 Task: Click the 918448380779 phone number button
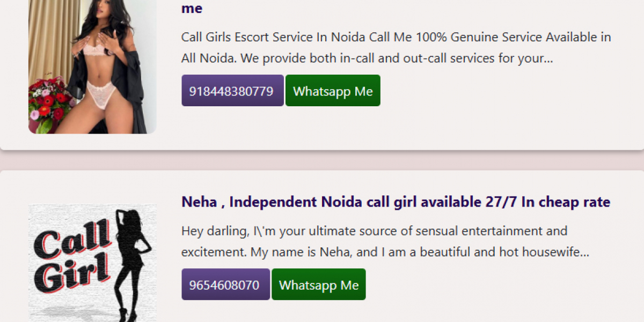coord(232,91)
